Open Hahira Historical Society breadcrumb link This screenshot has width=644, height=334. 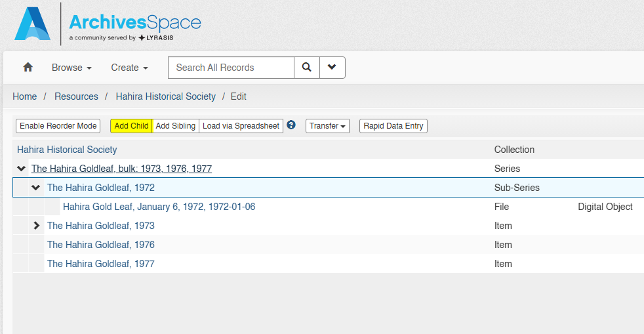(x=165, y=96)
